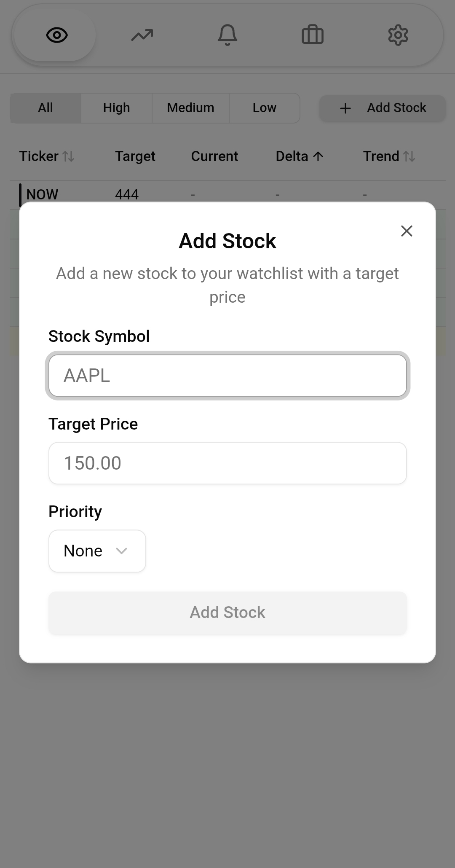Screen dimensions: 455x868
Task: Select the All priority filter
Action: point(45,108)
